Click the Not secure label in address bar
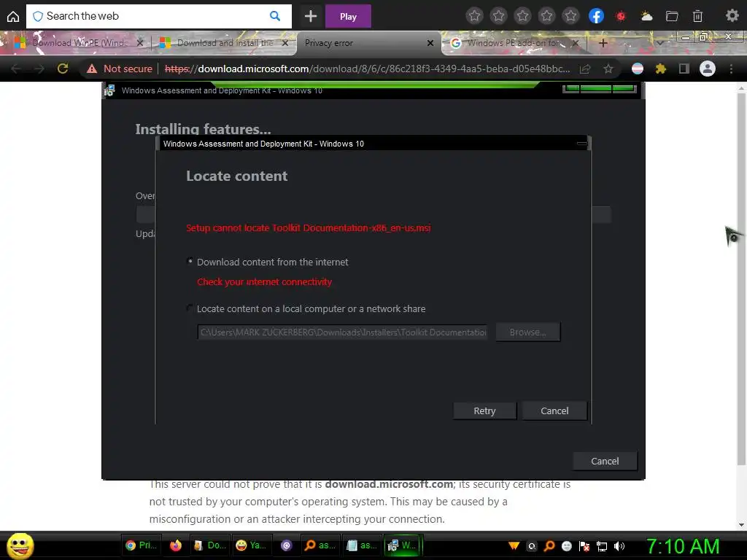 pos(128,69)
